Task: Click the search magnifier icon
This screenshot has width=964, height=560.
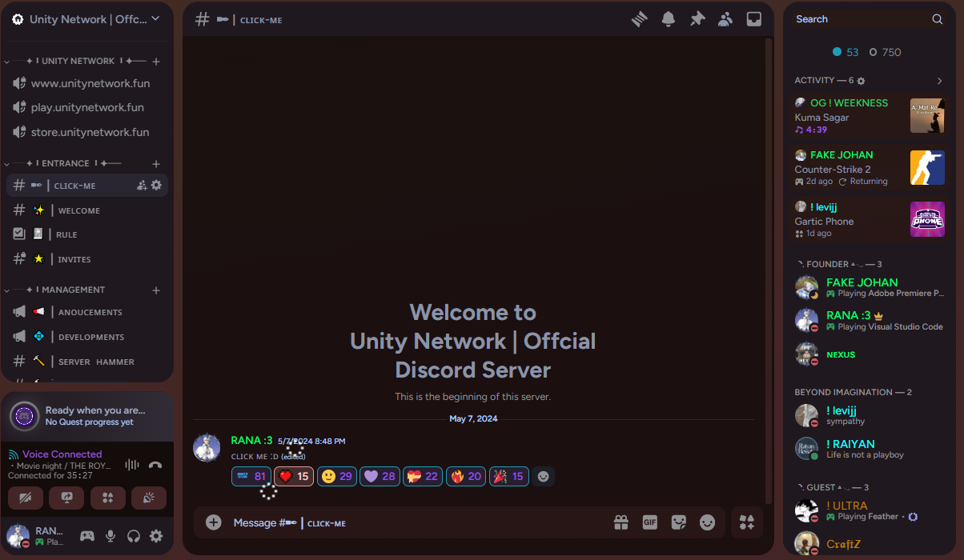Action: pyautogui.click(x=938, y=19)
